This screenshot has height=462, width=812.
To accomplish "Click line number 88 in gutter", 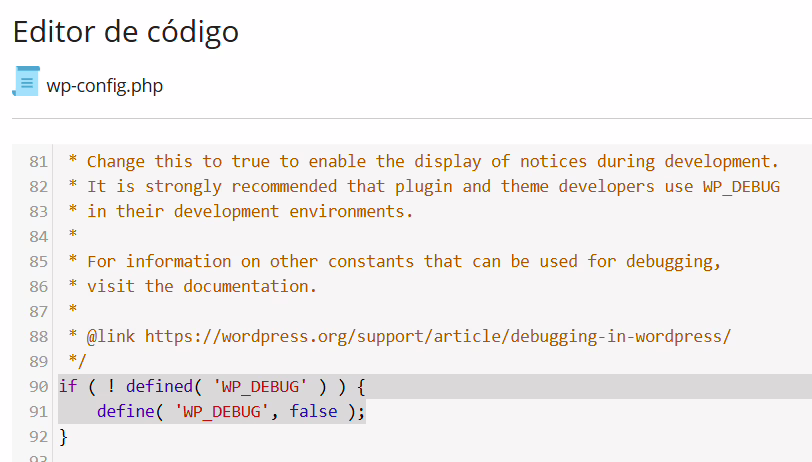I will click(38, 336).
